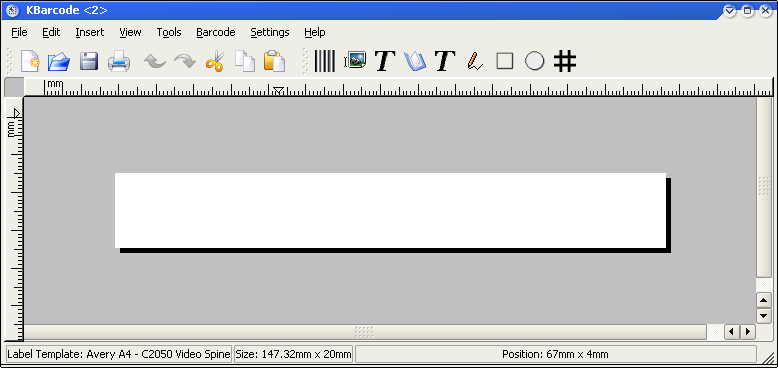
Task: Open the Settings menu
Action: [270, 32]
